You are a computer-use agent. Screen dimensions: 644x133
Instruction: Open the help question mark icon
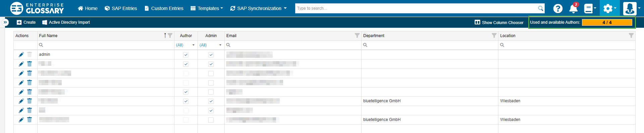(558, 8)
